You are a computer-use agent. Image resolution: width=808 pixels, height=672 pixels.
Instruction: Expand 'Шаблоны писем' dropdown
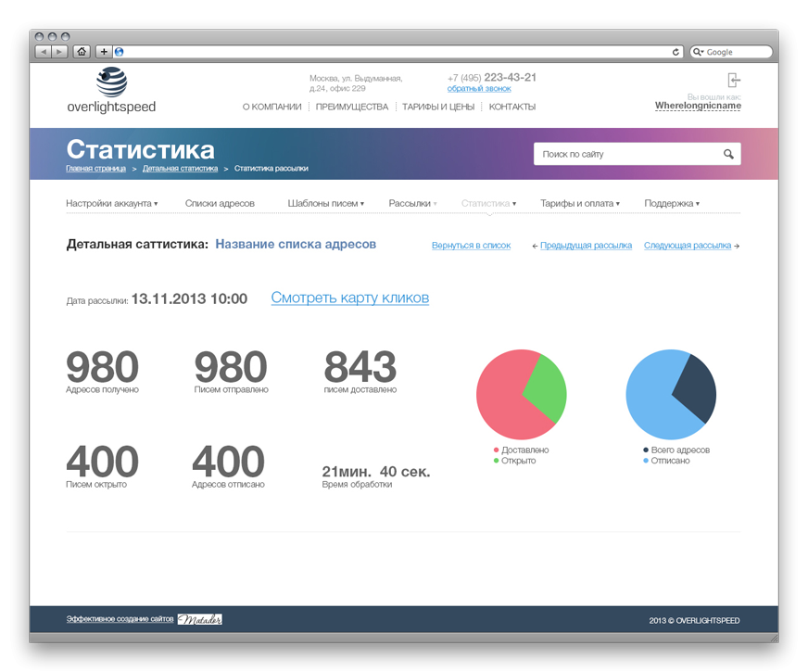(x=325, y=204)
